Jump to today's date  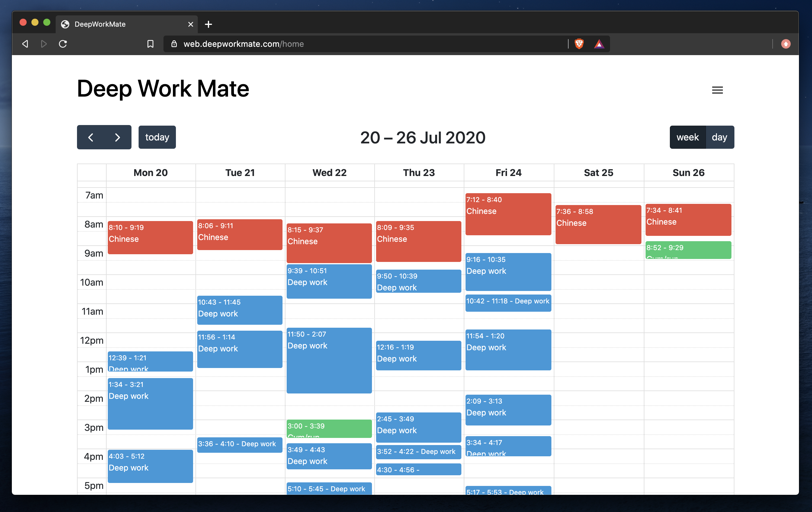click(157, 137)
